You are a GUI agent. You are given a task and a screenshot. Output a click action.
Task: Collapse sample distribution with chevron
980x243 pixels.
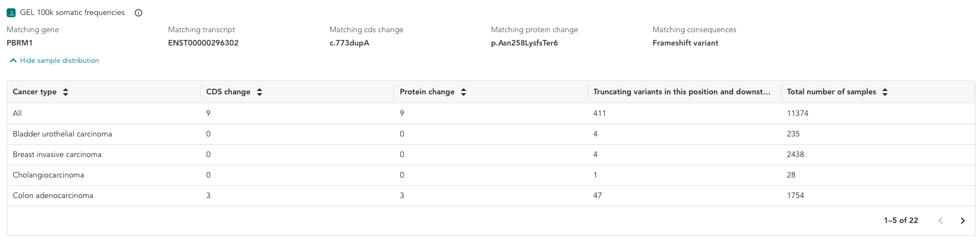(13, 60)
